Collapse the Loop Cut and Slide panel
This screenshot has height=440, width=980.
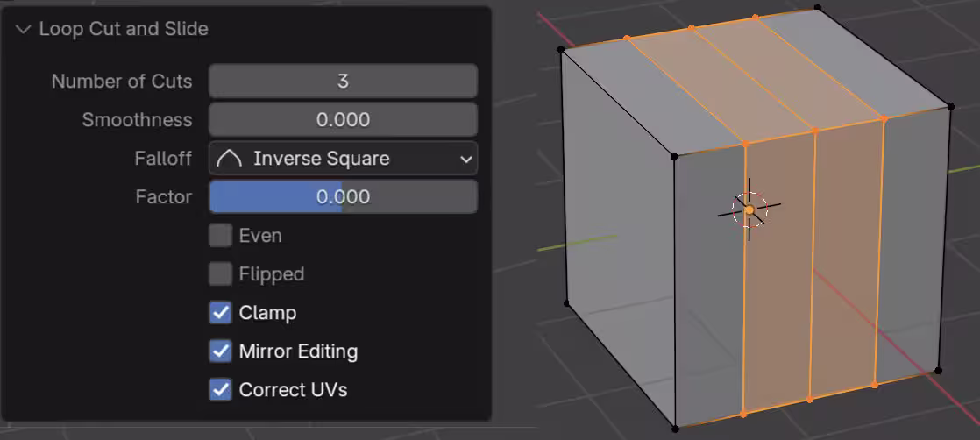pos(24,30)
